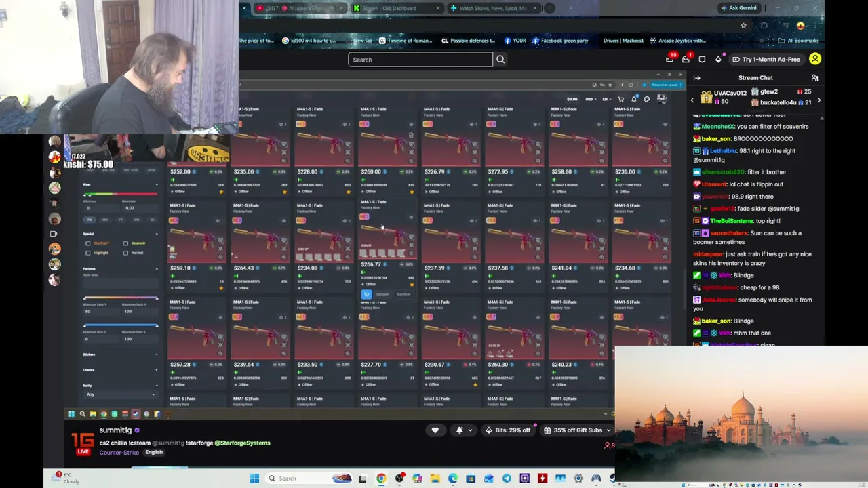Check the Normal special filter
Screen dimensions: 868x488
125,253
